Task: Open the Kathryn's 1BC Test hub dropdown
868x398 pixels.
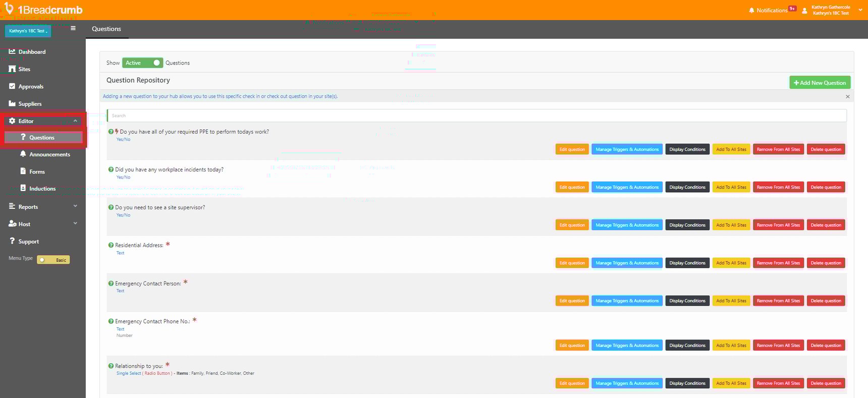Action: point(28,31)
